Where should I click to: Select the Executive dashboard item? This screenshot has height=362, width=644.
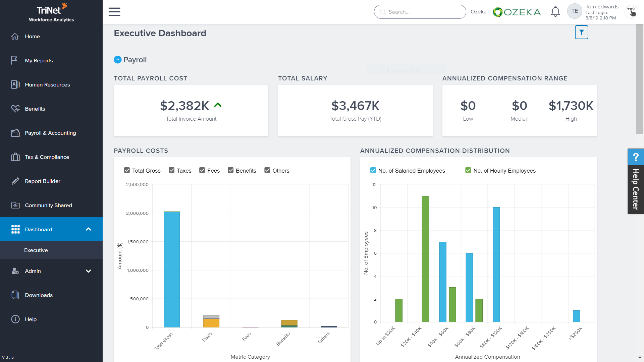[36, 250]
